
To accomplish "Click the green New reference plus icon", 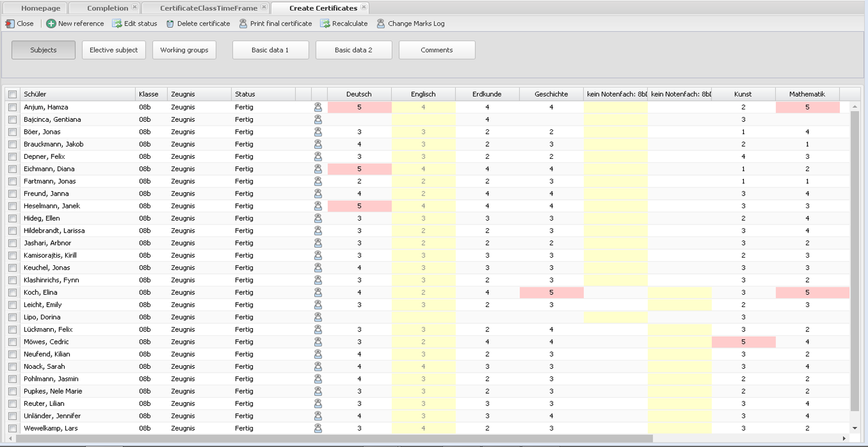I will click(x=51, y=24).
